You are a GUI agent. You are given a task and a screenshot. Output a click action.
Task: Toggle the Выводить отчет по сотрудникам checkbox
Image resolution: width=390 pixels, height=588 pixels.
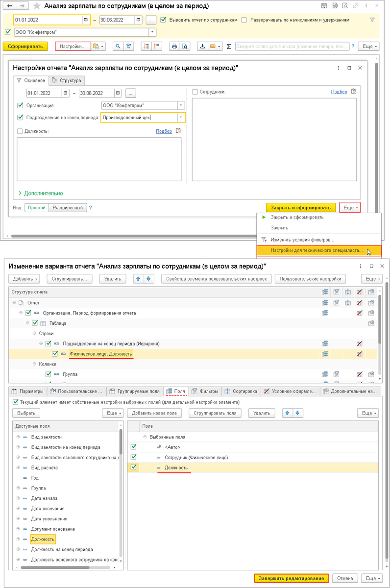point(164,20)
